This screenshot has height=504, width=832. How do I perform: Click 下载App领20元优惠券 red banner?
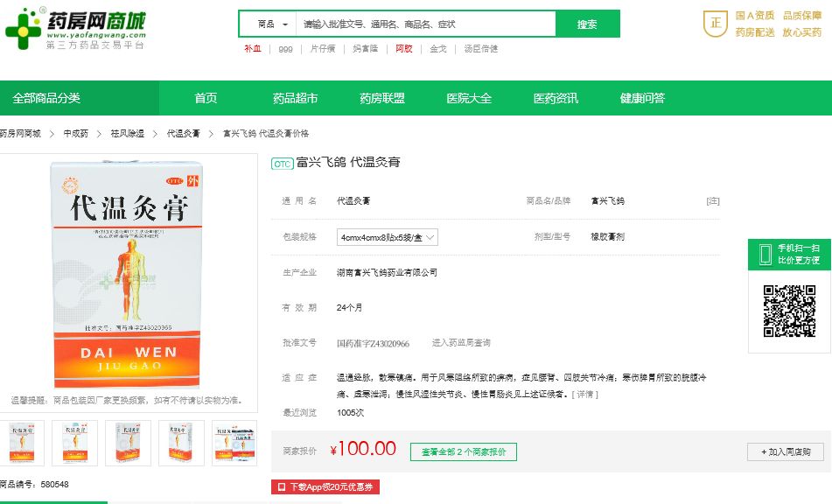325,486
